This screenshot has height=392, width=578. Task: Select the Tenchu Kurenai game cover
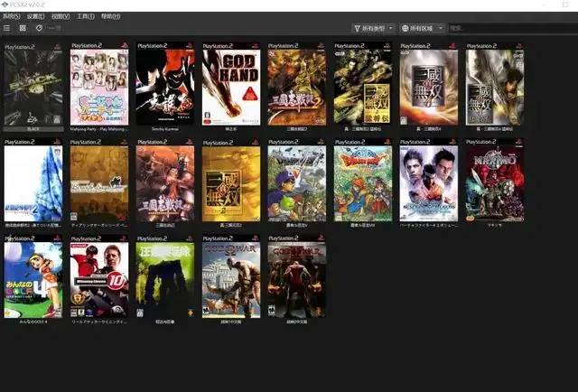point(165,86)
